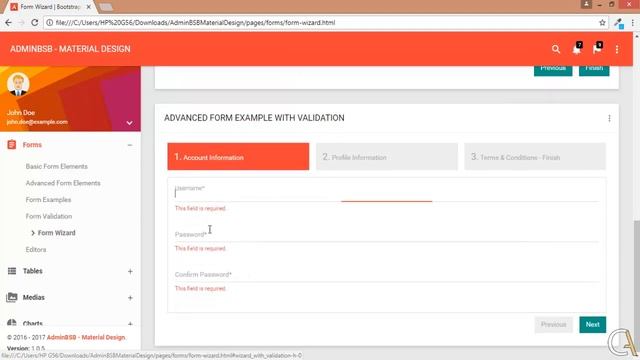Click the Medias image icon

12,297
